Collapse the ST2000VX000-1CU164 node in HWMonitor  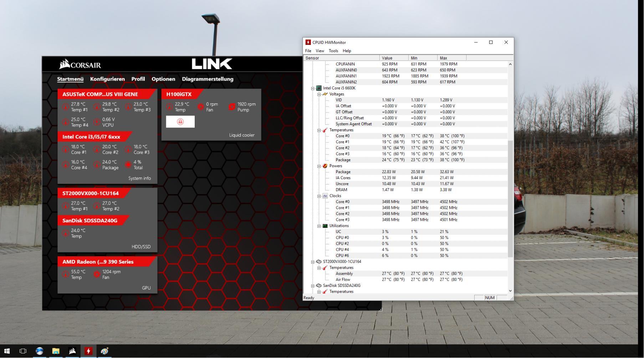tap(313, 262)
